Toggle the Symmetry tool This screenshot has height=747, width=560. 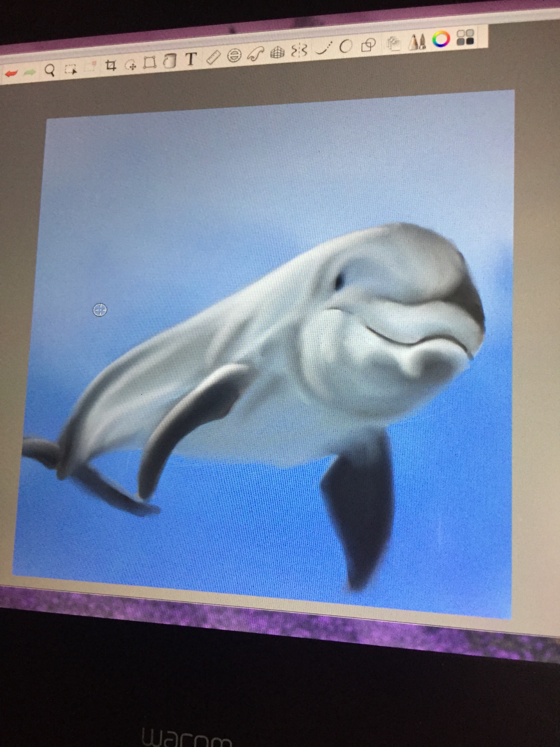coord(299,51)
